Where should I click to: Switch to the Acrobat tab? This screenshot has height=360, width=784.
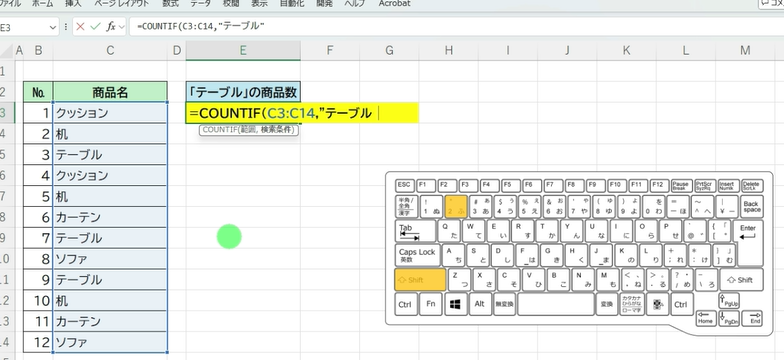tap(394, 4)
